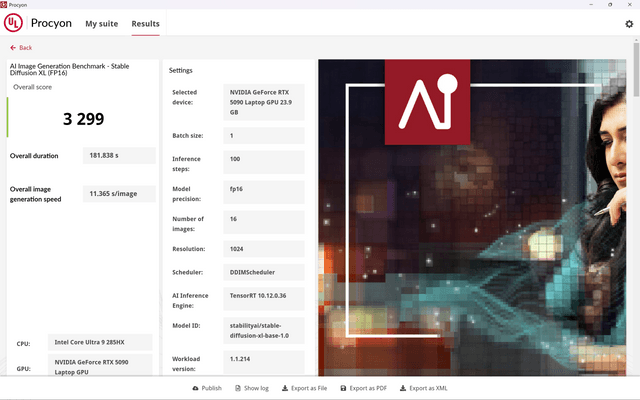Switch to the My suite tab
This screenshot has height=400, width=640.
pos(102,24)
